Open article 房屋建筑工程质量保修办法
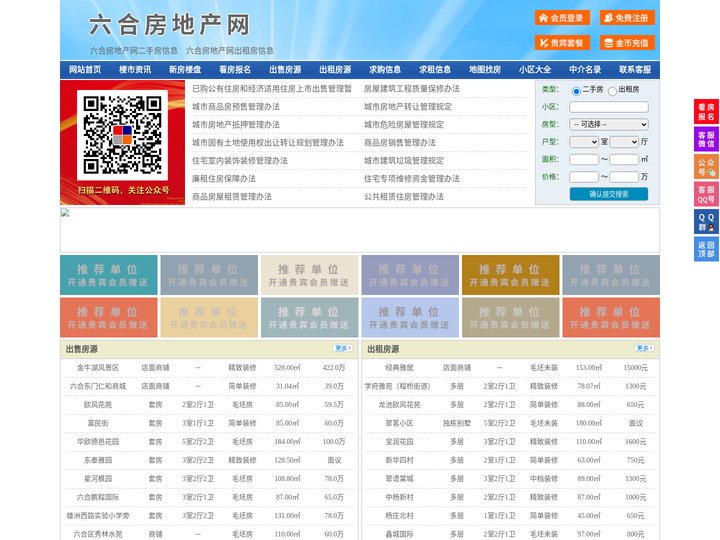Screen dimensions: 720x540 coord(412,89)
